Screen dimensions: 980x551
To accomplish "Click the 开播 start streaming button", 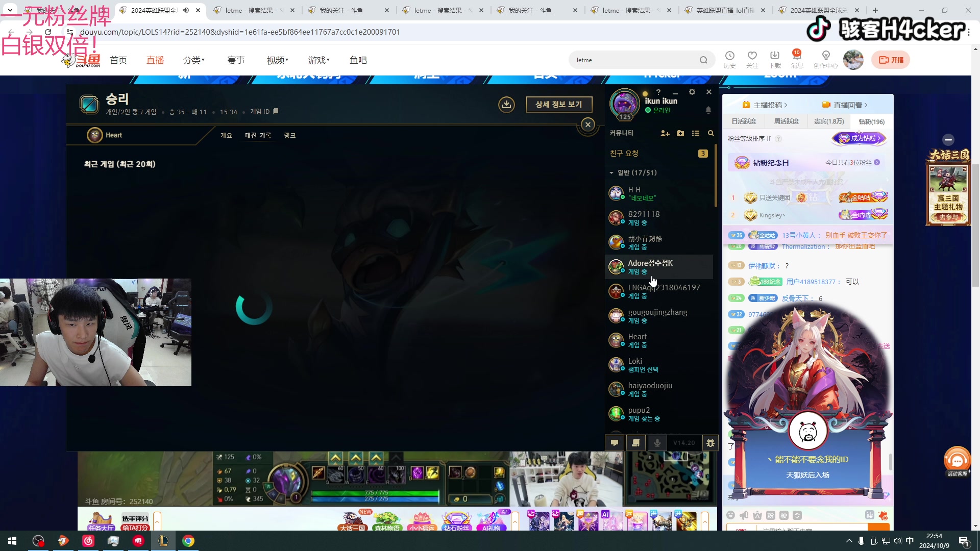I will (891, 60).
